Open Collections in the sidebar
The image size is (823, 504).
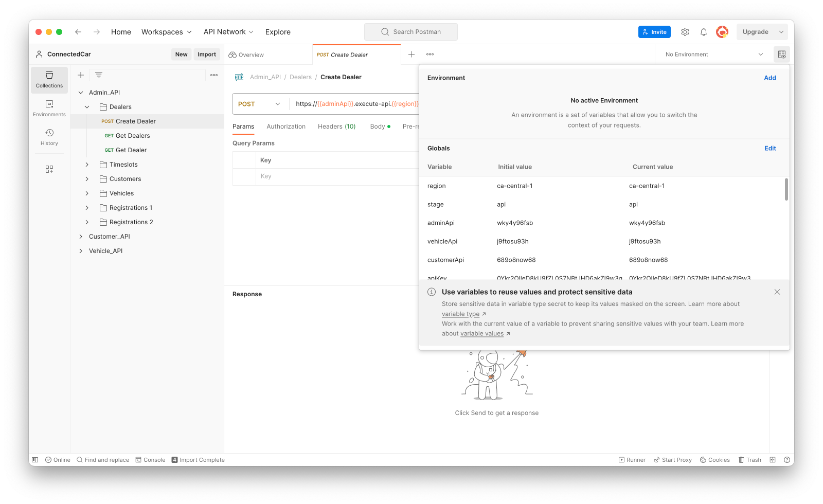tap(49, 80)
